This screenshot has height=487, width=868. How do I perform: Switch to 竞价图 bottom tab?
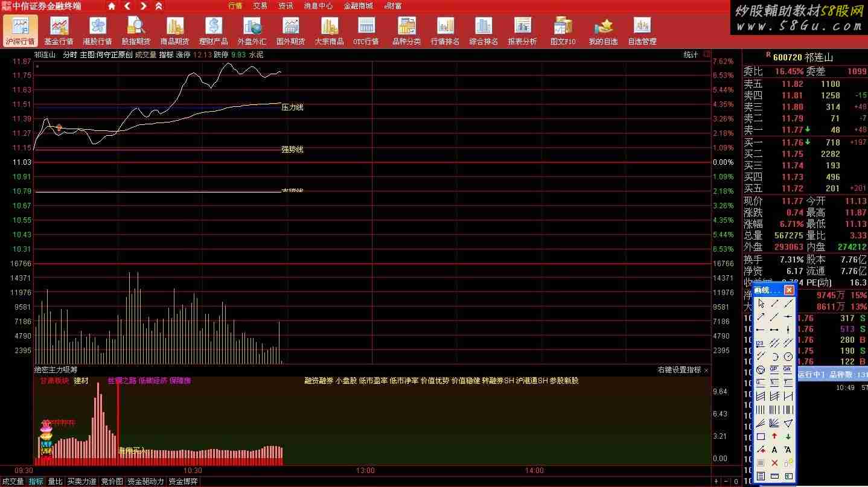[112, 482]
